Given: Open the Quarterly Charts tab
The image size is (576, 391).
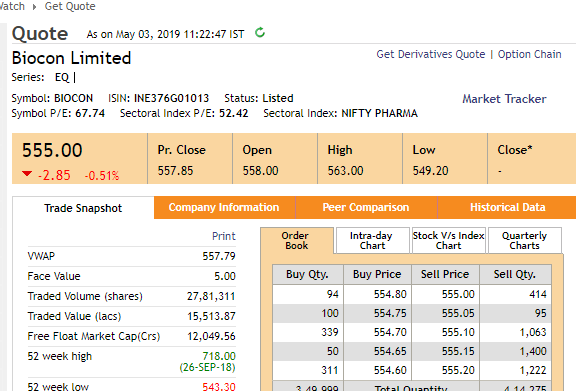Looking at the screenshot, I should 525,241.
